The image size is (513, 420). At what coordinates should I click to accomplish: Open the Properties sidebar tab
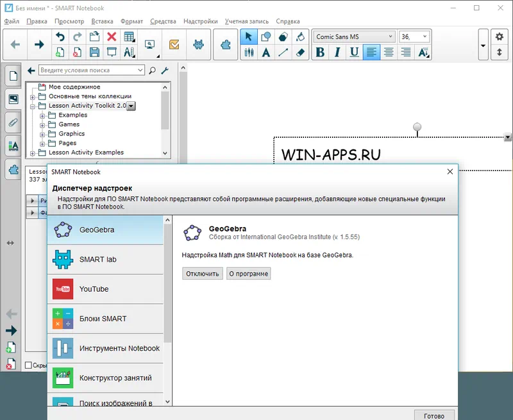coord(13,146)
